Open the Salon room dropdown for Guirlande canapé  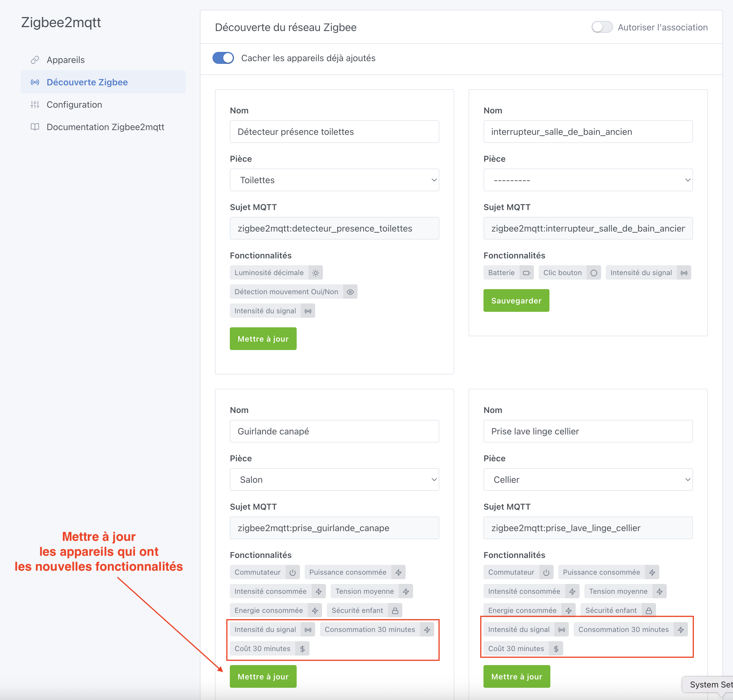(334, 479)
